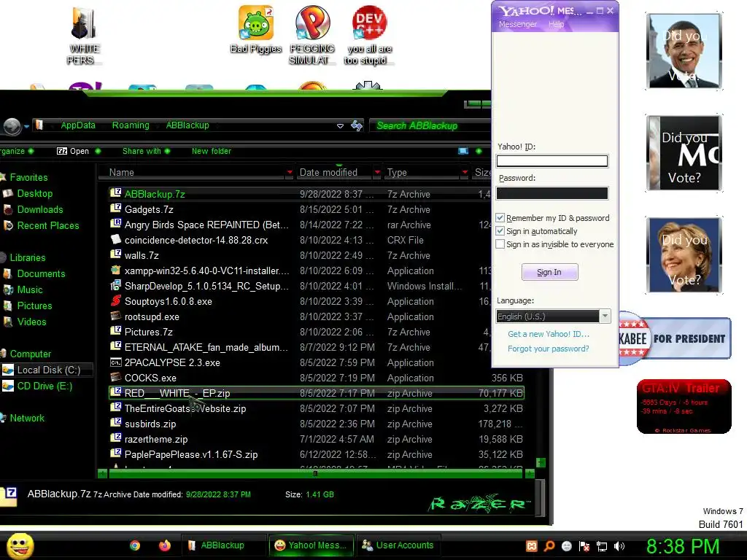The width and height of the screenshot is (747, 560).
Task: Click the file list scroll-down arrow
Action: pyautogui.click(x=541, y=462)
